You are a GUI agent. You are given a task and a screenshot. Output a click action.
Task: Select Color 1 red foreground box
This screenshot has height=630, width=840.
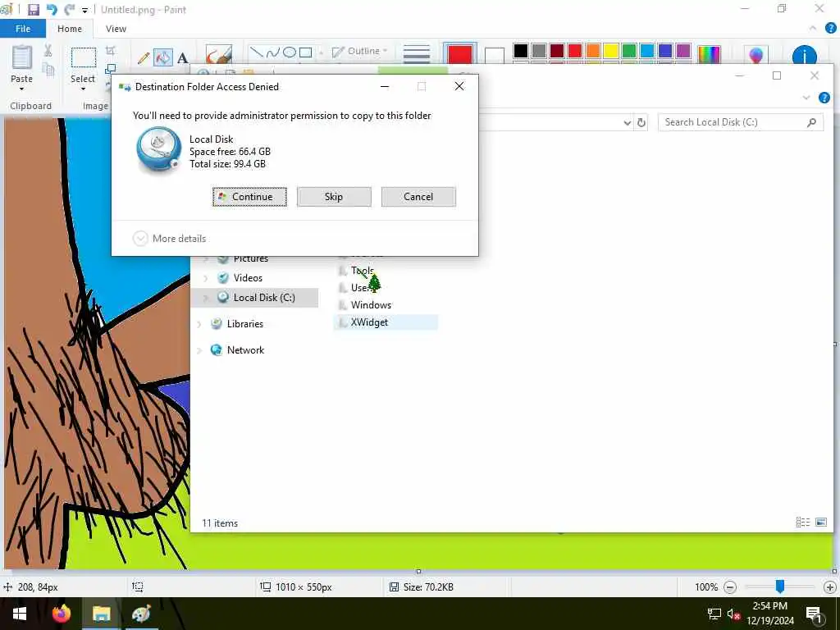pos(459,55)
